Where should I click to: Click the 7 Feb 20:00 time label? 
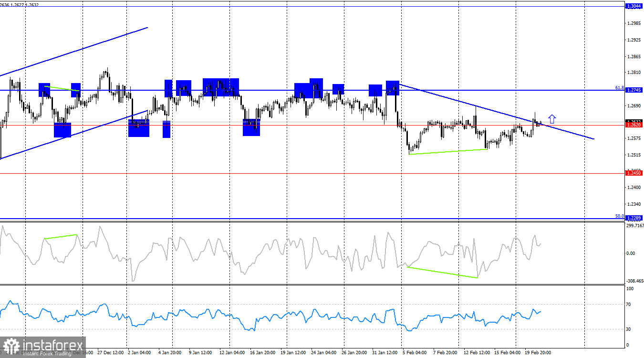click(x=445, y=353)
